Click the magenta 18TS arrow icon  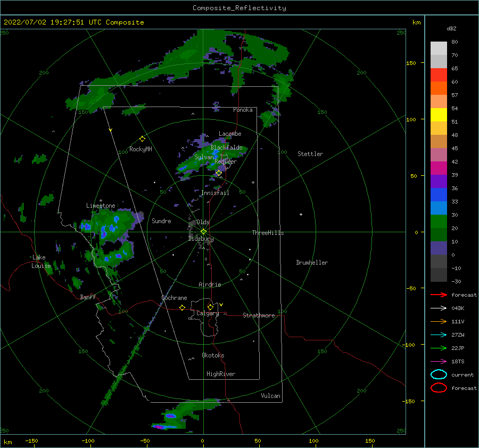[x=439, y=362]
